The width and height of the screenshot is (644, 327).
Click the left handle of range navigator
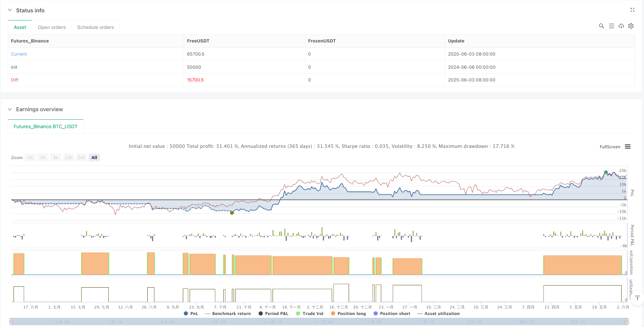(11, 321)
